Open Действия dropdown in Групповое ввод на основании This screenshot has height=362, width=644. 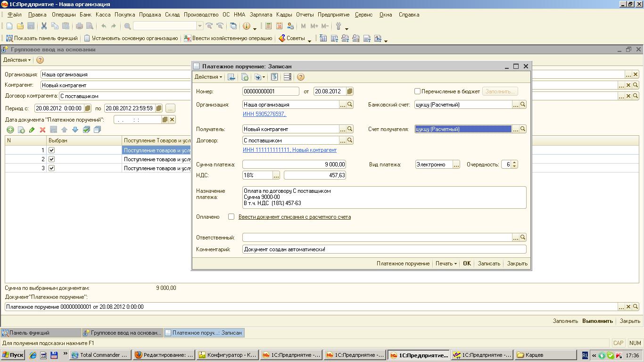pyautogui.click(x=17, y=60)
